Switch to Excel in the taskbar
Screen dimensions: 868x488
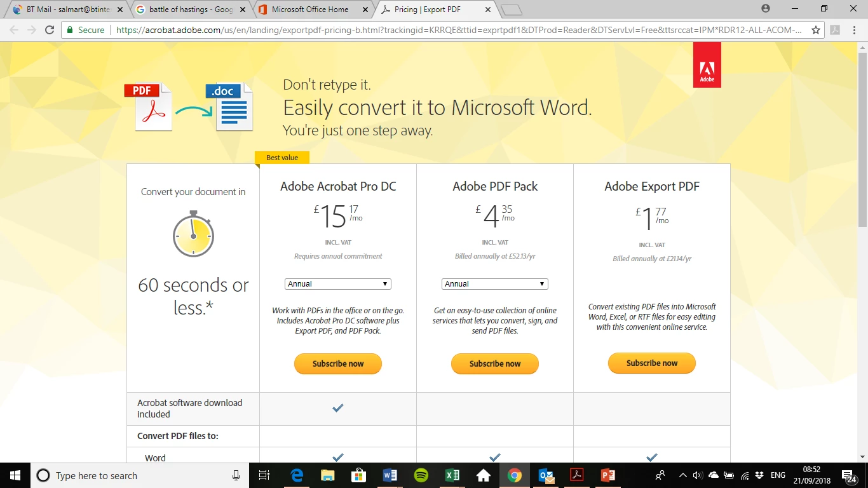coord(452,475)
